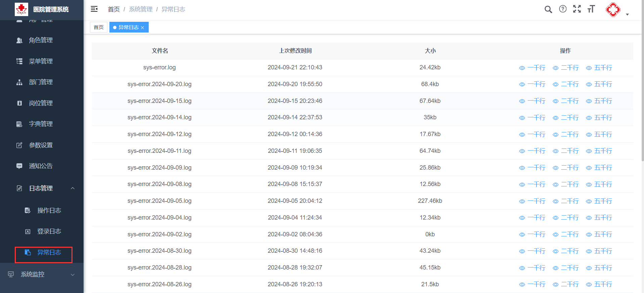644x293 pixels.
Task: Toggle fullscreen mode icon
Action: (x=577, y=9)
